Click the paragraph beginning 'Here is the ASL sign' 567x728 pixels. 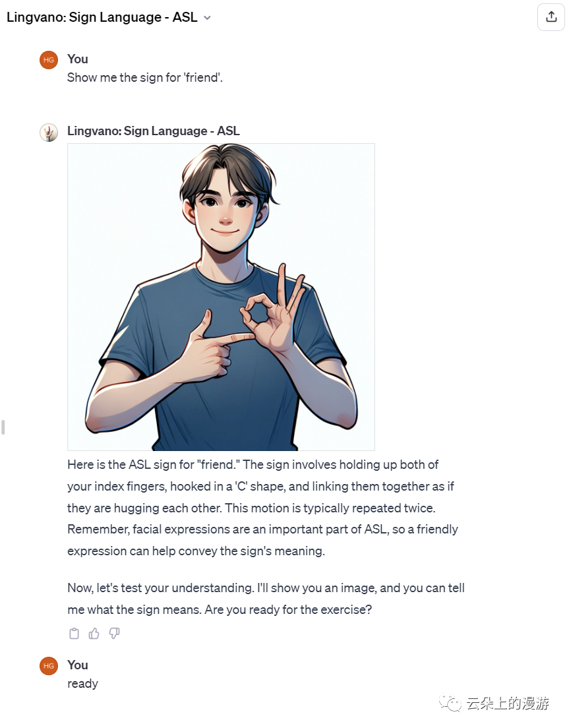(263, 508)
